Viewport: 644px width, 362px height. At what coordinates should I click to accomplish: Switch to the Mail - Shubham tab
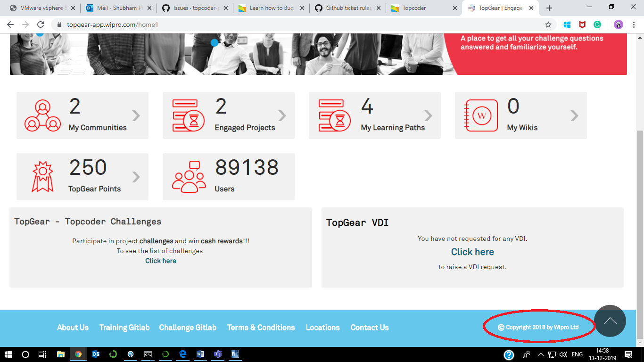point(118,8)
